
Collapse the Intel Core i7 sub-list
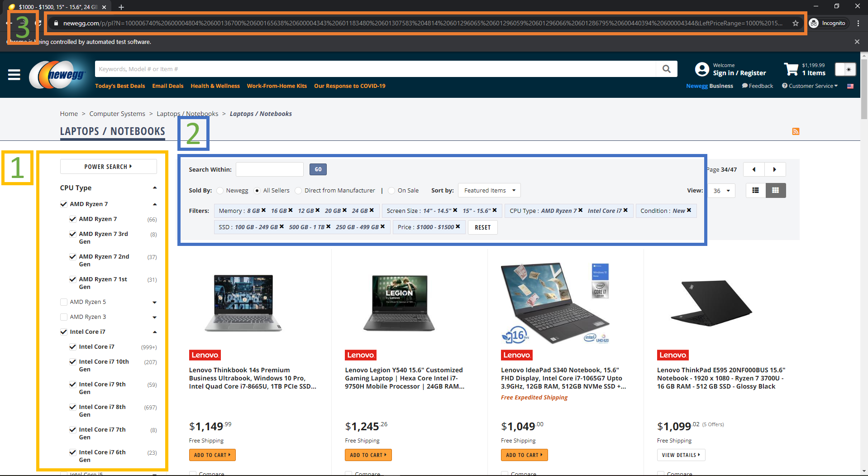coord(155,332)
